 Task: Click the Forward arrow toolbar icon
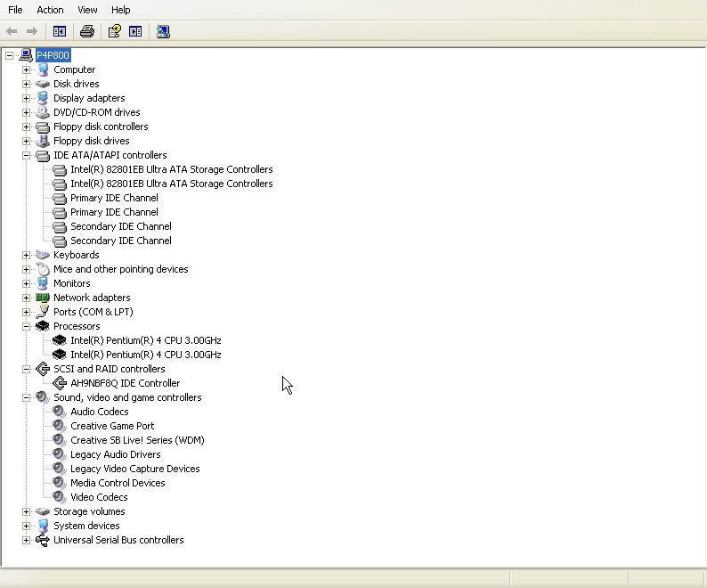[x=31, y=31]
